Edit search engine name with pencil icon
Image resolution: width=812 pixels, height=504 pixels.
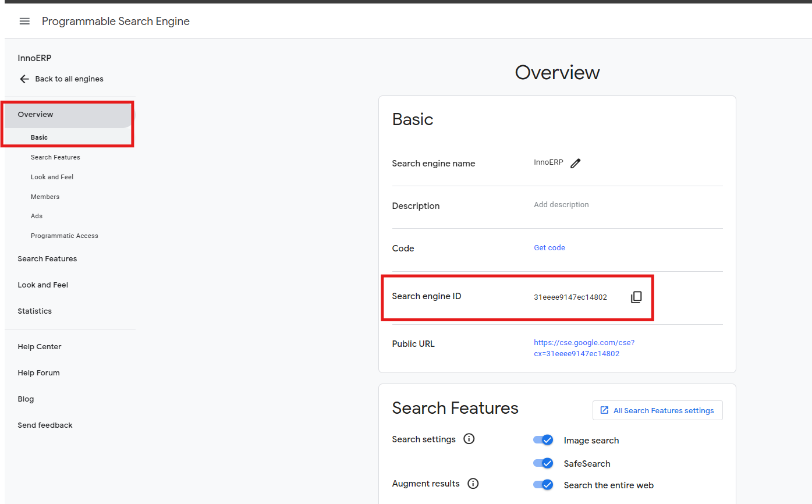[576, 164]
